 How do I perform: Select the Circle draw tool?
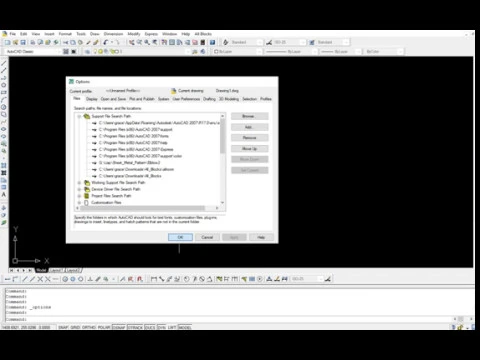coord(4,107)
